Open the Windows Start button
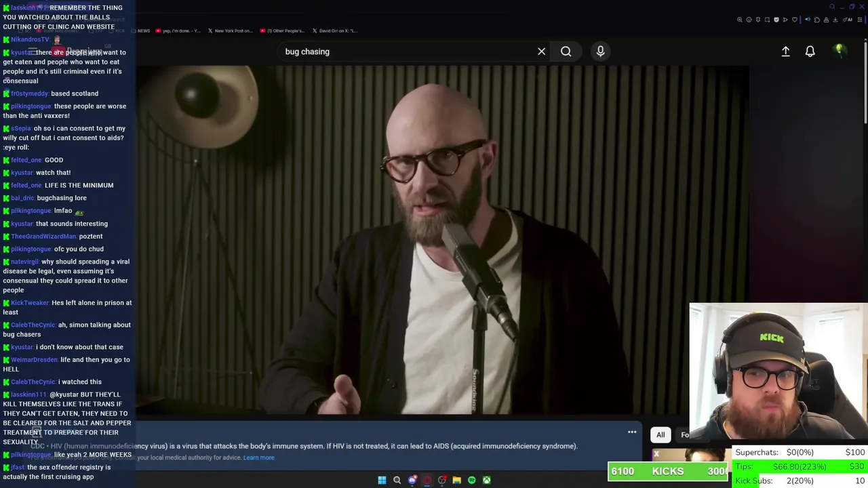 (382, 480)
